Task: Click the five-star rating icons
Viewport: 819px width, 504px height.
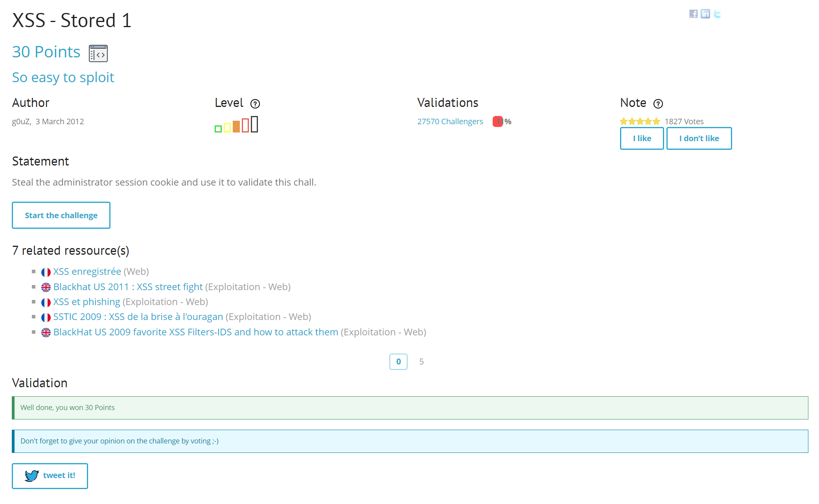Action: coord(640,121)
